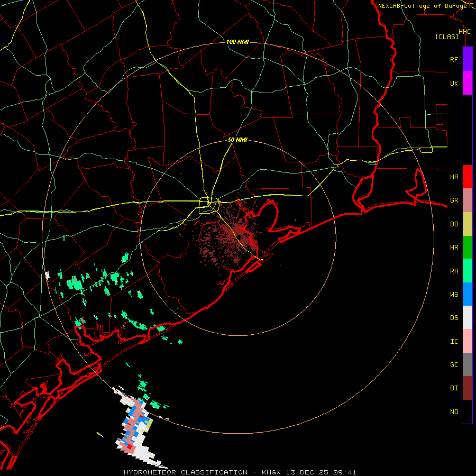This screenshot has width=476, height=476.
Task: Click the BI brown legend swatch
Action: point(467,388)
